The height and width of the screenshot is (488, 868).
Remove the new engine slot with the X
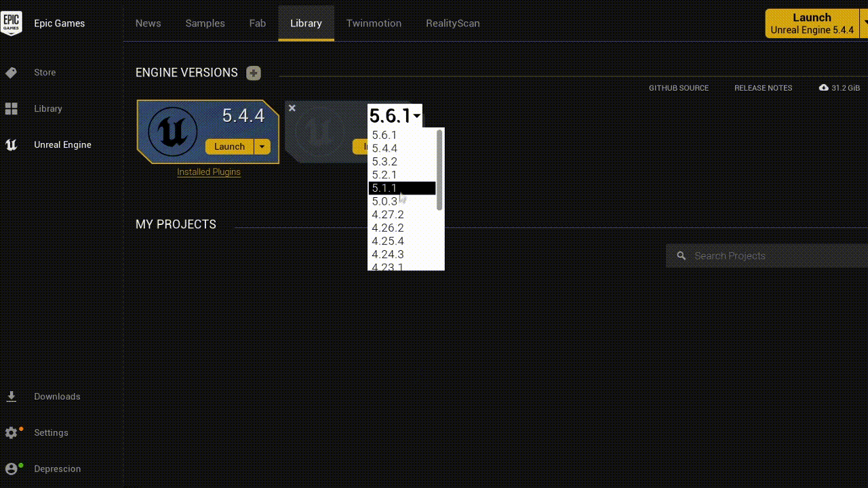(x=292, y=108)
